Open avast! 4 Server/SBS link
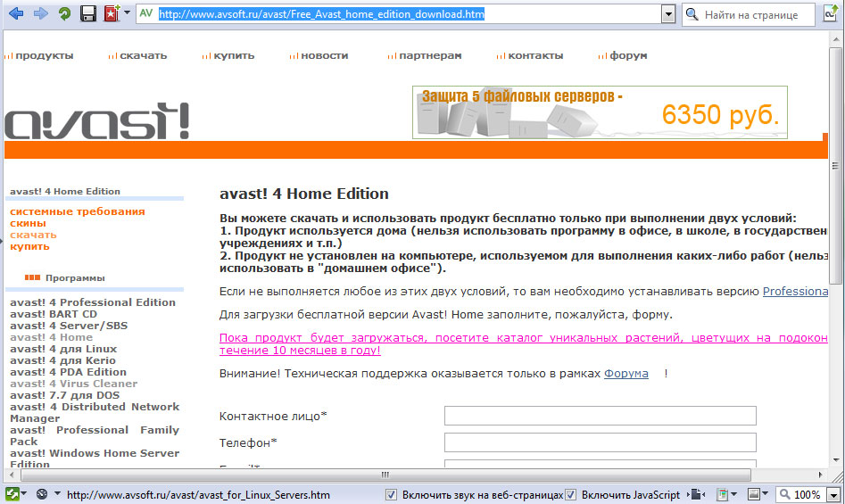The height and width of the screenshot is (504, 845). pyautogui.click(x=69, y=326)
